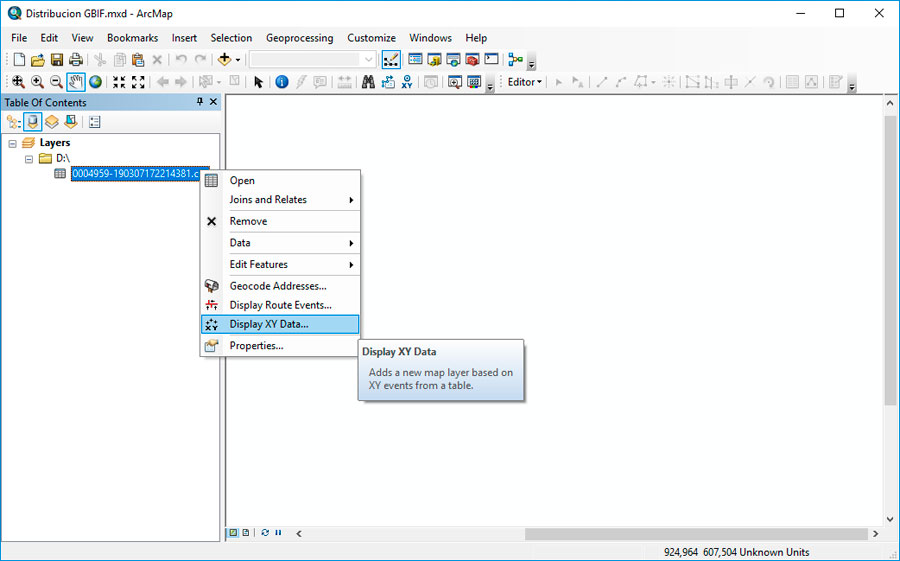
Task: Open the Selection menu
Action: (231, 38)
